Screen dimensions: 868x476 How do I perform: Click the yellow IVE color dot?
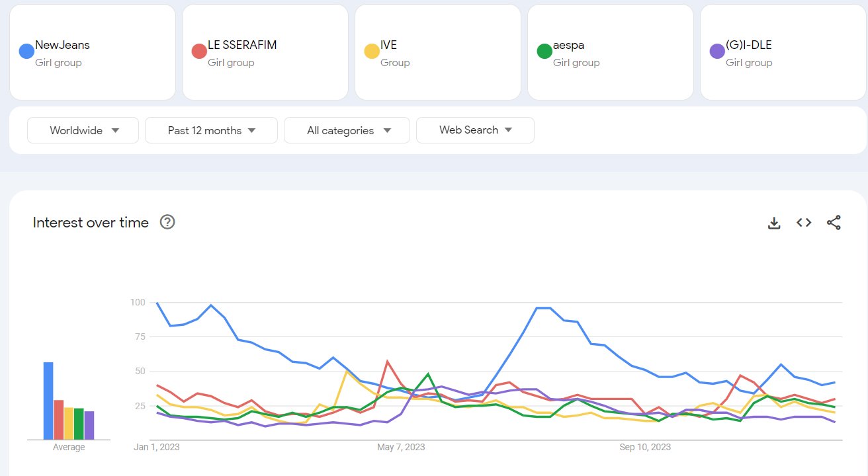click(x=372, y=51)
